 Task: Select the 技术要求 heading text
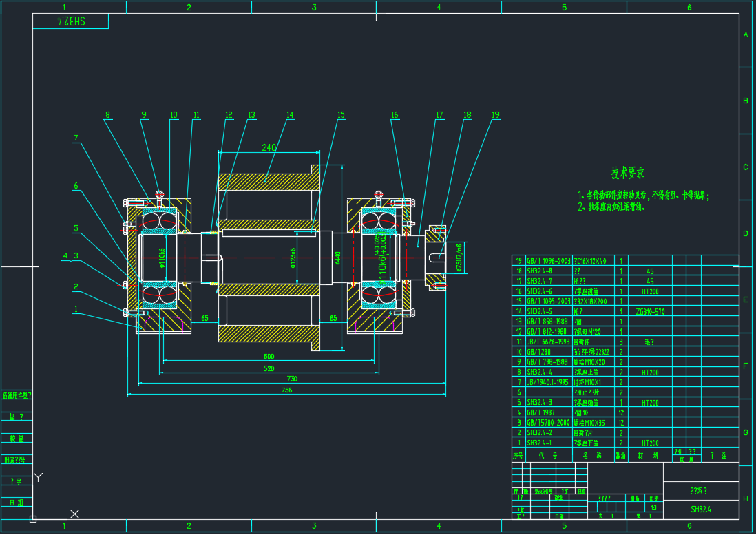628,173
